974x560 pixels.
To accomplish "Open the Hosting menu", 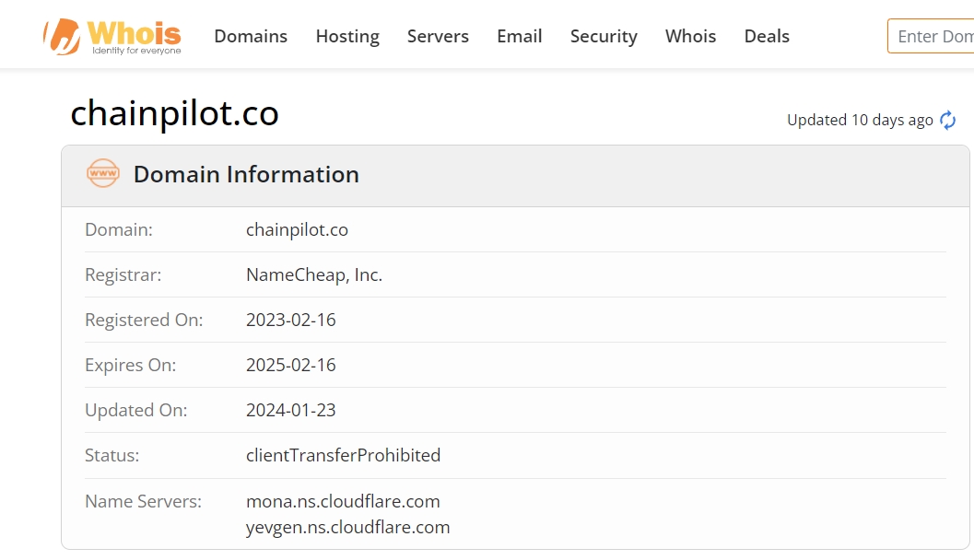I will [x=347, y=36].
